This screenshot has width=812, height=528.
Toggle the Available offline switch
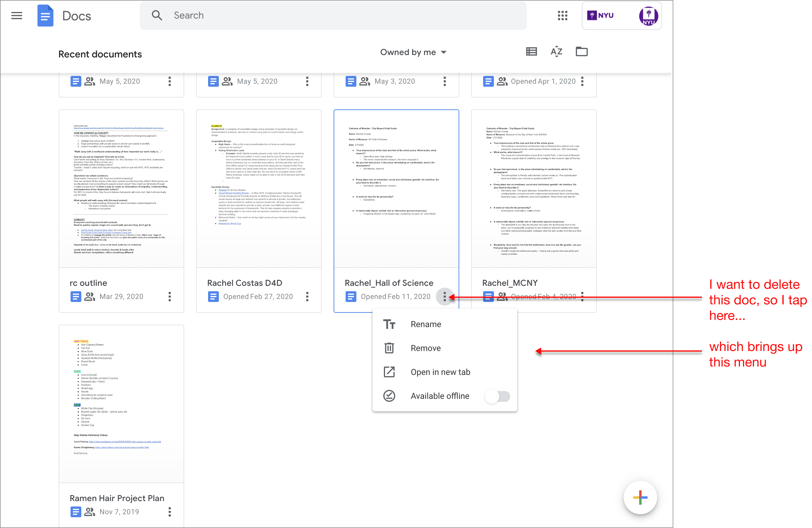click(497, 396)
